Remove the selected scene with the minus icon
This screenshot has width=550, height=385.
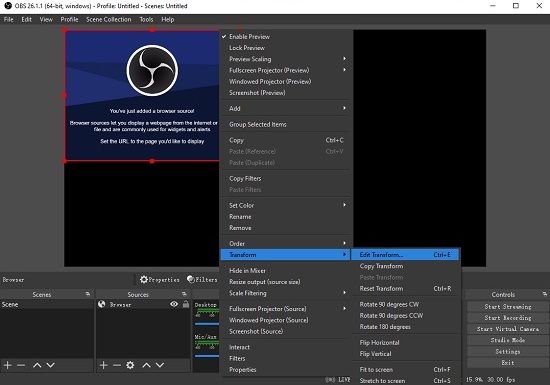pyautogui.click(x=21, y=365)
